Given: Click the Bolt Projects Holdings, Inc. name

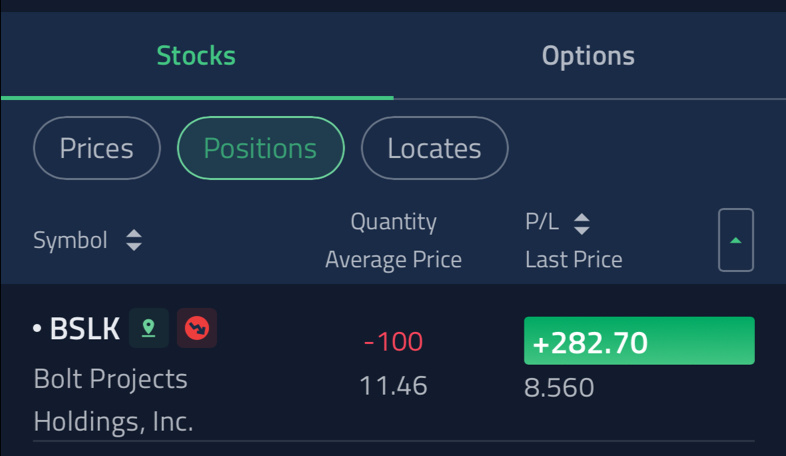Looking at the screenshot, I should coord(113,400).
